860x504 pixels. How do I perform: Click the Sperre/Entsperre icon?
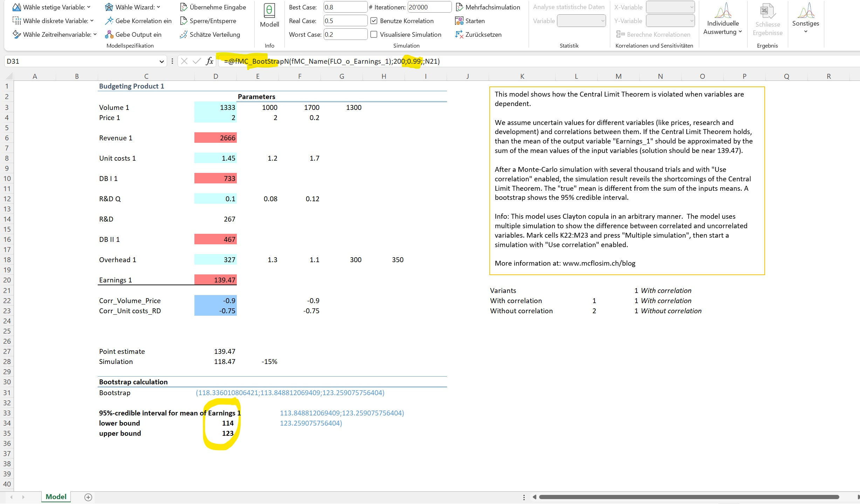[x=184, y=21]
